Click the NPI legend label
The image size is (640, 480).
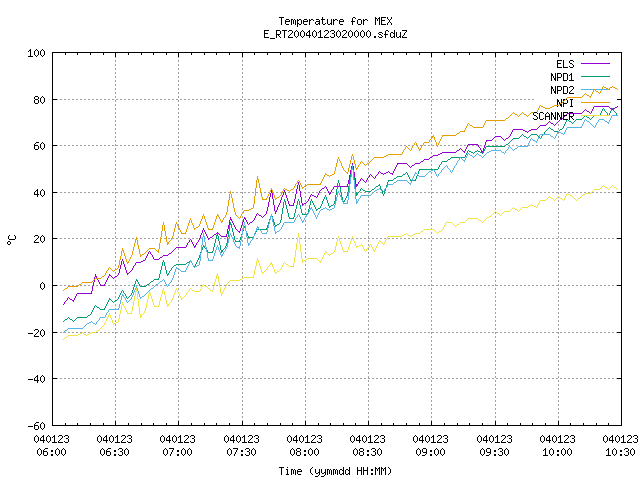[565, 103]
